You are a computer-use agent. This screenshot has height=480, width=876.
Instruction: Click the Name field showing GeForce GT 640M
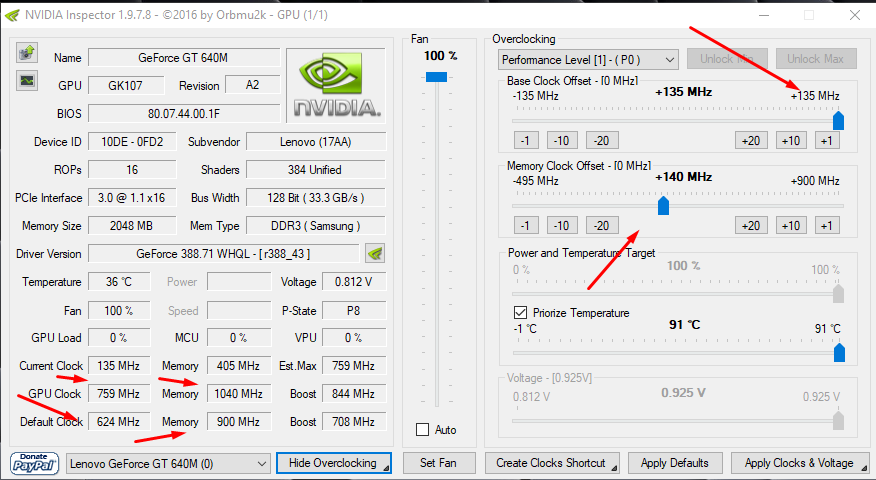184,58
